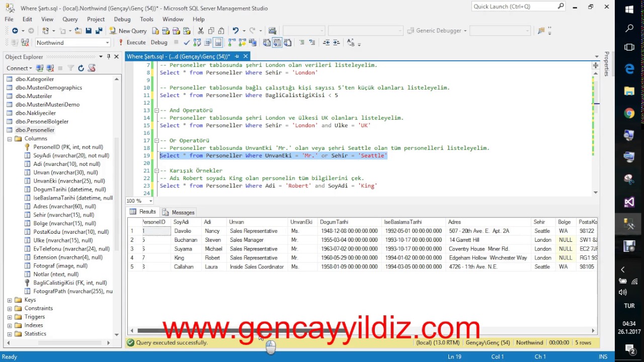The height and width of the screenshot is (362, 644).
Task: Click the results grid horizontal scrollbar
Action: pos(362,331)
